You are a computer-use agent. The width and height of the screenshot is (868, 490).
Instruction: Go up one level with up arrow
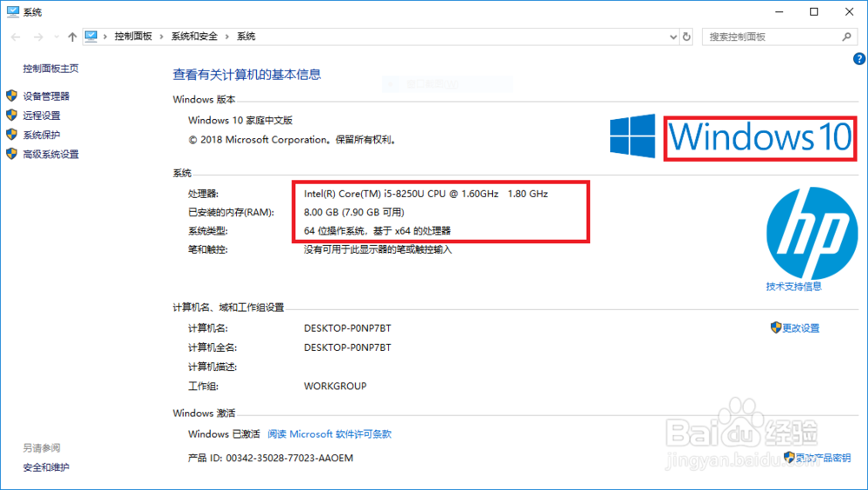click(x=72, y=36)
